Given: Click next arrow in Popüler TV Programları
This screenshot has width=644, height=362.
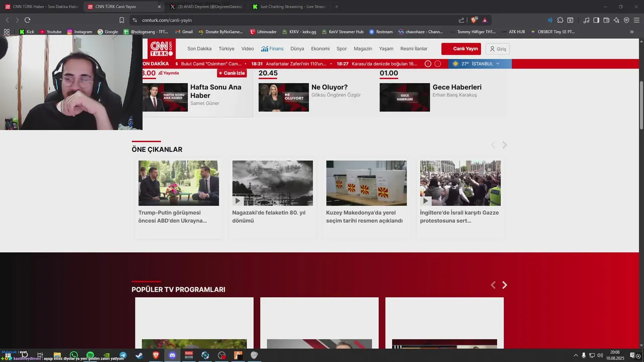Looking at the screenshot, I should tap(504, 285).
